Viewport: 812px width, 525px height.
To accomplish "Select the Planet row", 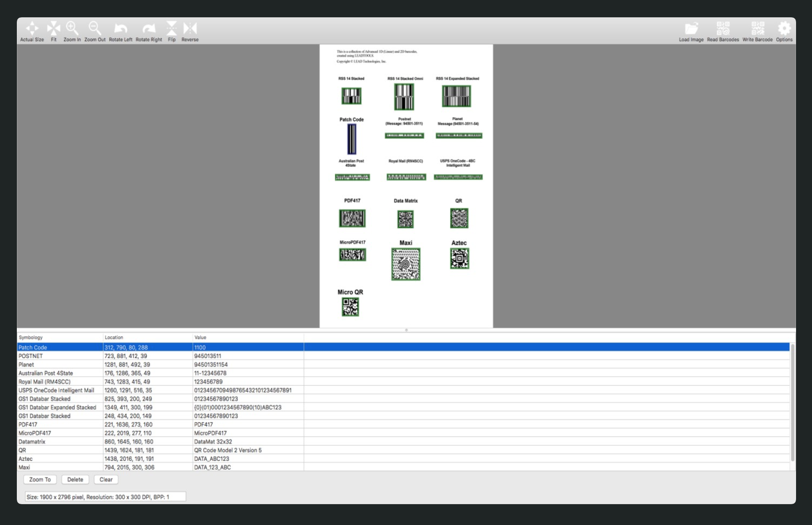I will tap(403, 365).
